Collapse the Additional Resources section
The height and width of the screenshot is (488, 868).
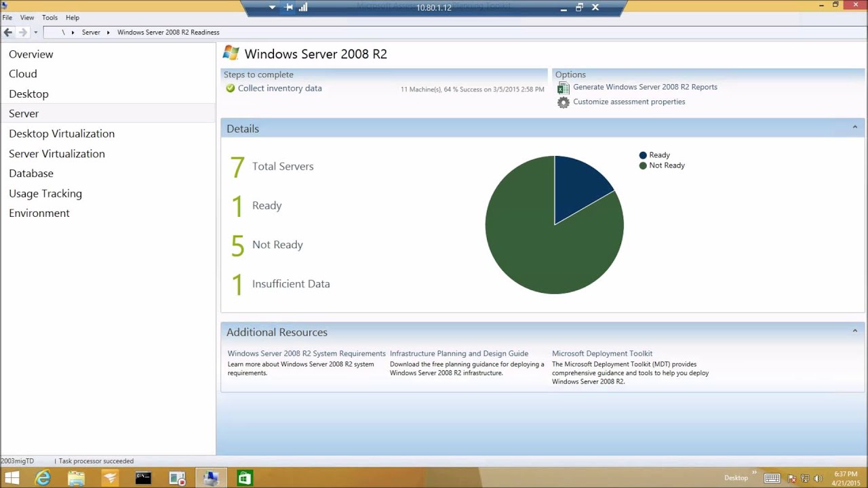point(854,331)
